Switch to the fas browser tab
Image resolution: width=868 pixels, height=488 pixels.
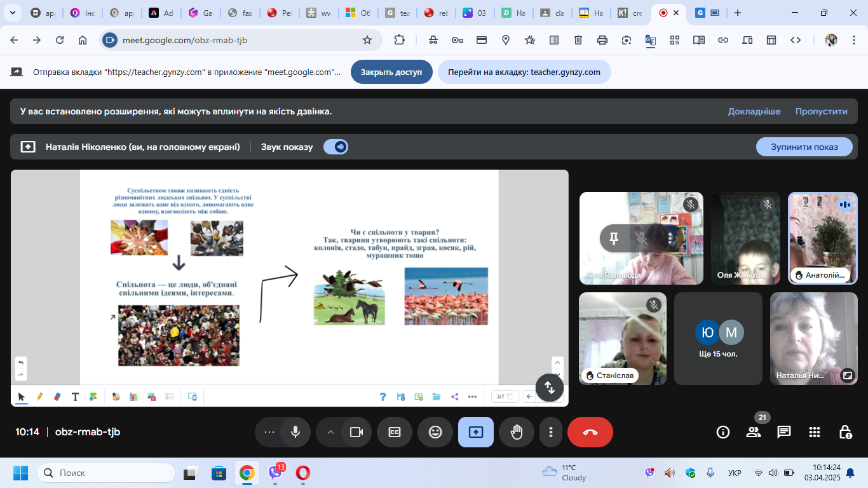pos(240,13)
